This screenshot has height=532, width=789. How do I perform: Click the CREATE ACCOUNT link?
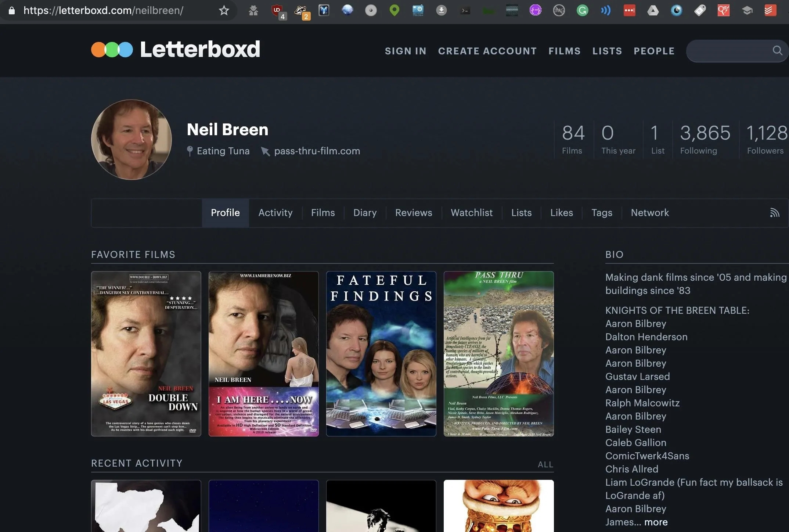487,51
